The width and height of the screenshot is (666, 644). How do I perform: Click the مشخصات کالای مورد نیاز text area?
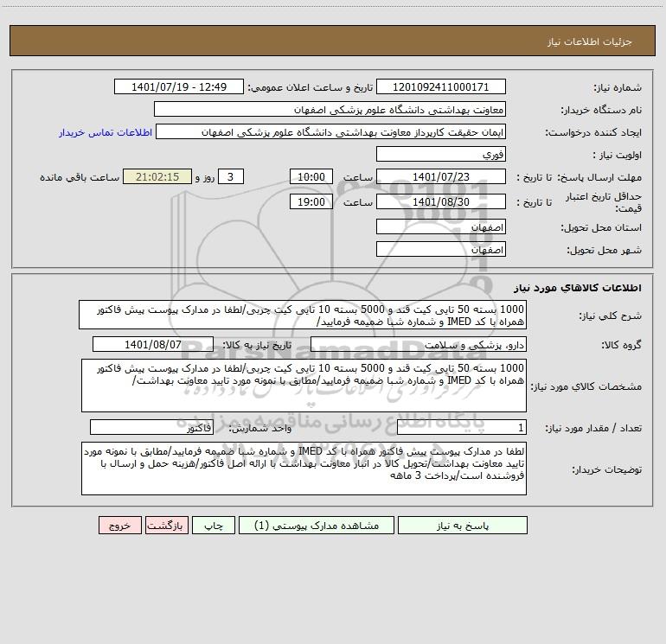coord(304,386)
